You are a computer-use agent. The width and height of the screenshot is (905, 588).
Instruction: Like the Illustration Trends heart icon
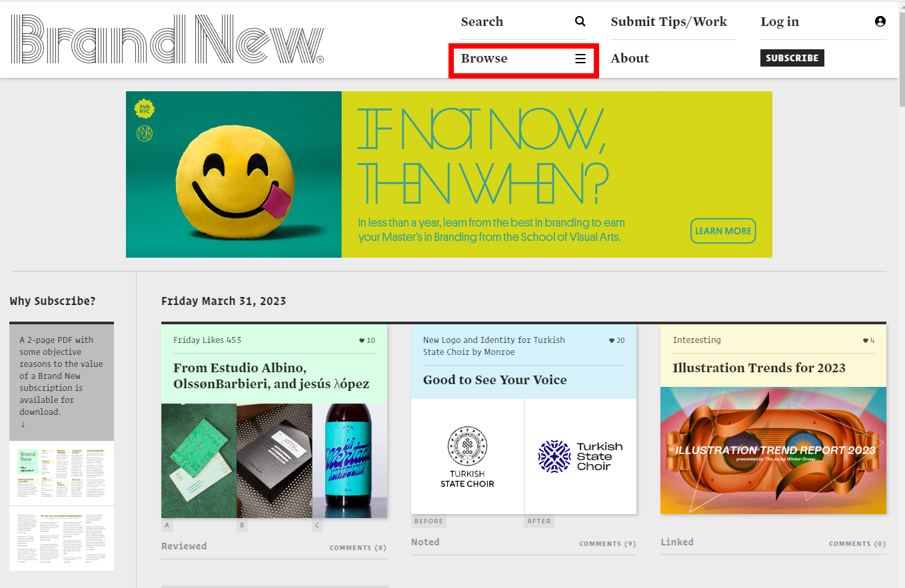pyautogui.click(x=866, y=340)
